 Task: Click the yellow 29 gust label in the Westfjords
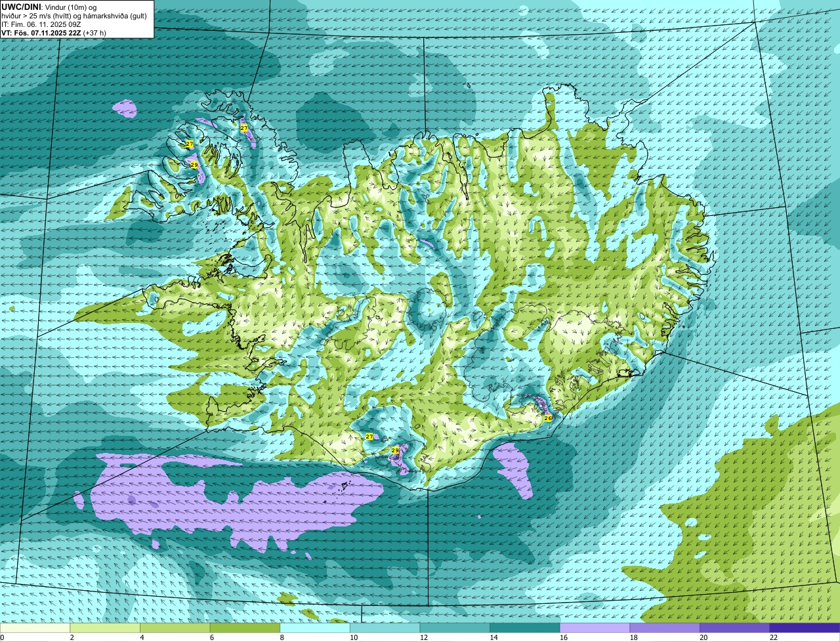(194, 165)
